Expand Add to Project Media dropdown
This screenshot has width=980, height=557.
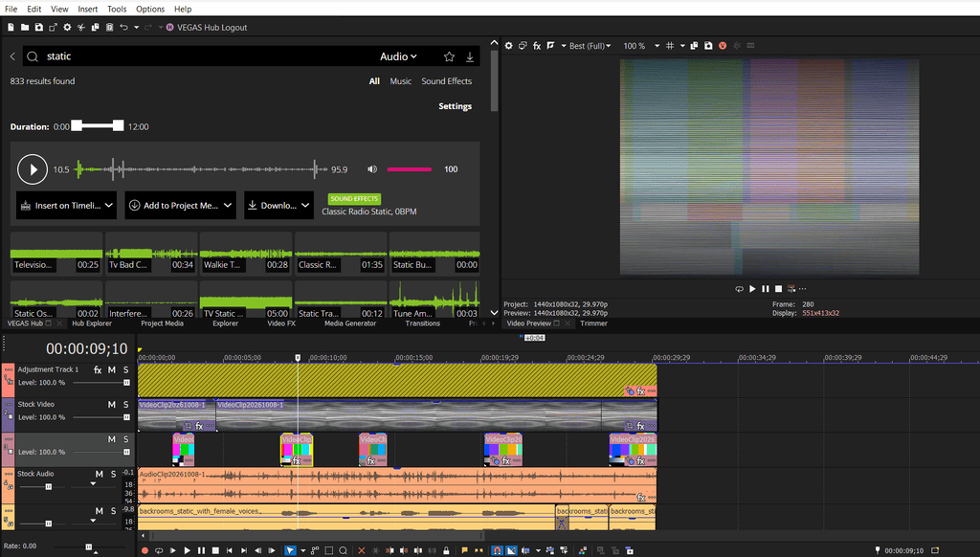(228, 205)
